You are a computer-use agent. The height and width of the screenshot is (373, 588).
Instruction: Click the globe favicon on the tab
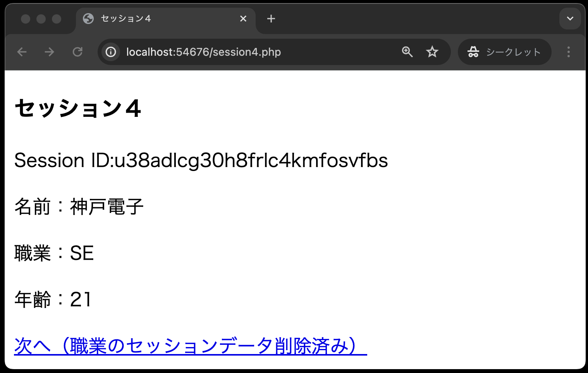pyautogui.click(x=88, y=19)
